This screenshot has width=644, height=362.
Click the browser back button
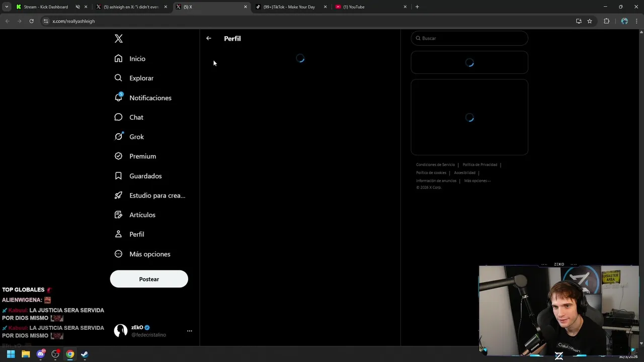coord(7,21)
